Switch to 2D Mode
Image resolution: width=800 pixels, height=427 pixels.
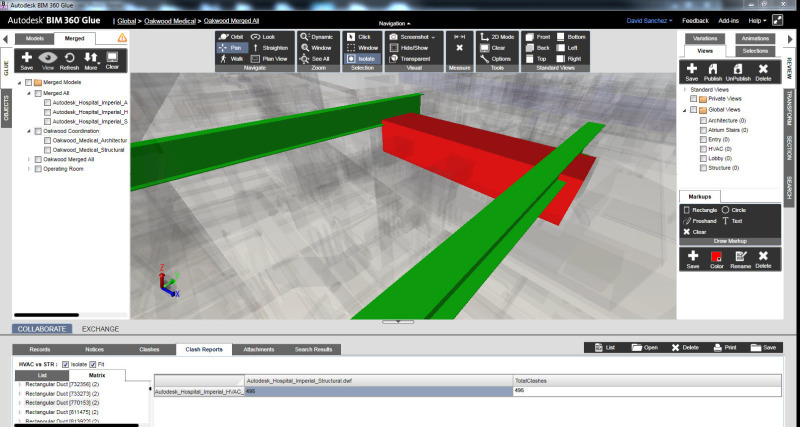coord(497,37)
